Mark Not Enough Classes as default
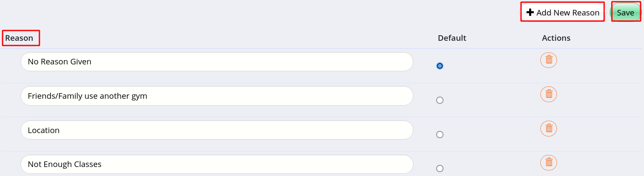The height and width of the screenshot is (176, 644). tap(440, 169)
